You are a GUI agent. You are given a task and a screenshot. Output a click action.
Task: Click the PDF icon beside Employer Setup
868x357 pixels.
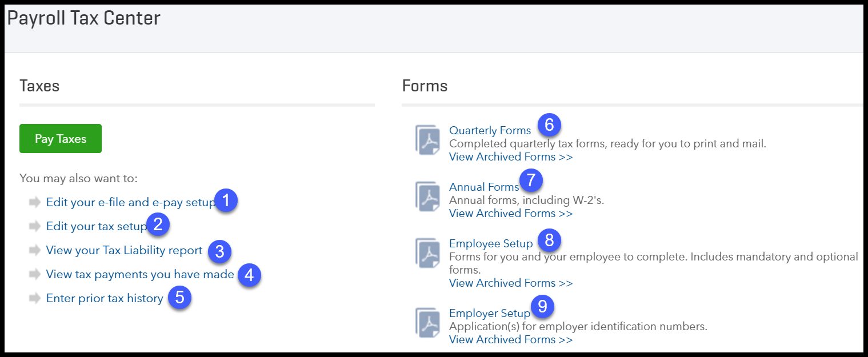[427, 323]
